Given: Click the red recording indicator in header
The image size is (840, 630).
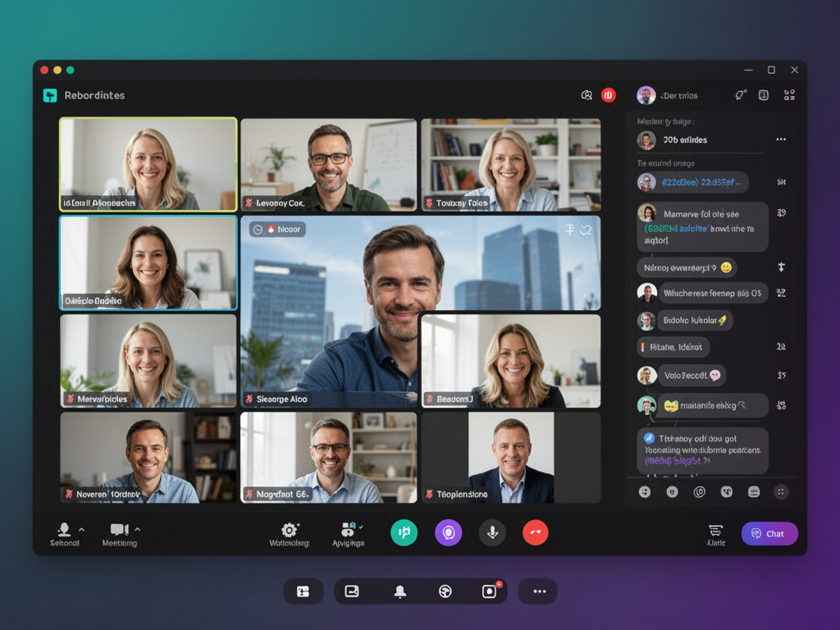Looking at the screenshot, I should [x=608, y=95].
